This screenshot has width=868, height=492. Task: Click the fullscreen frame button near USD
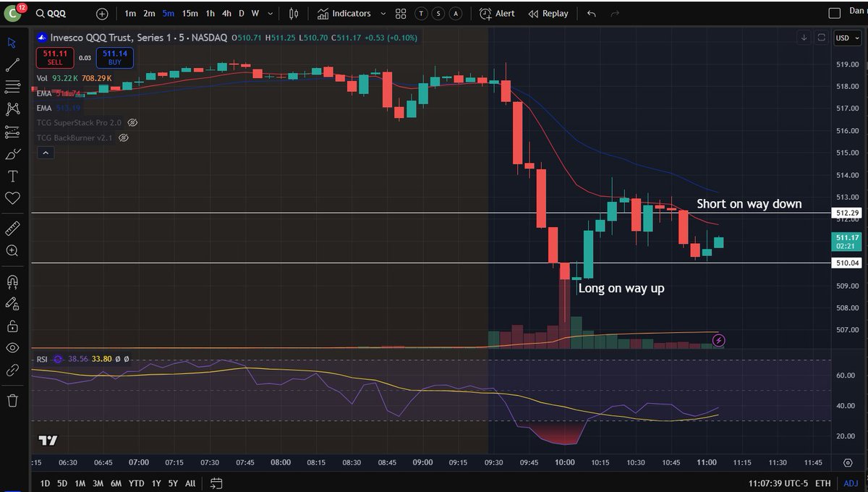pyautogui.click(x=821, y=38)
